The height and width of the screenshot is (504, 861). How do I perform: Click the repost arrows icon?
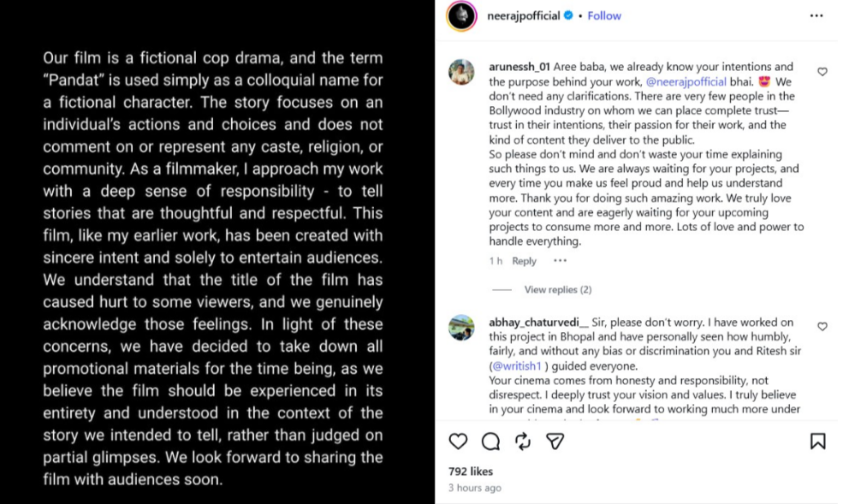[x=523, y=441]
